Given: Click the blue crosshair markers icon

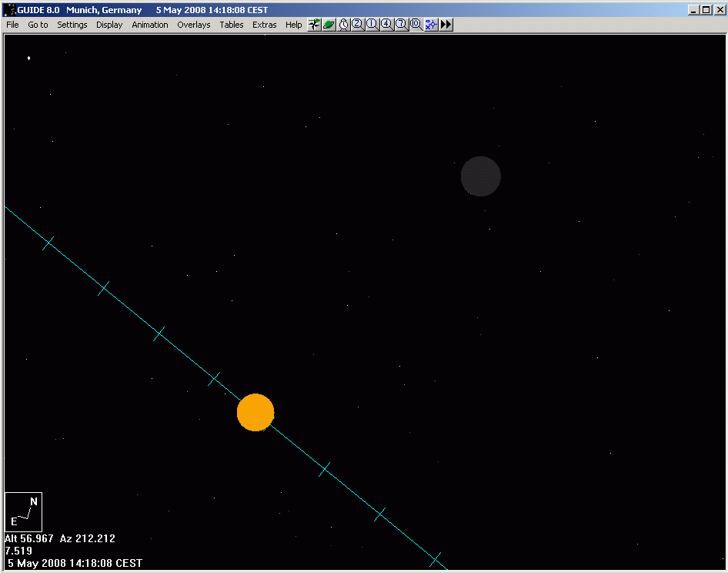Looking at the screenshot, I should [x=431, y=25].
